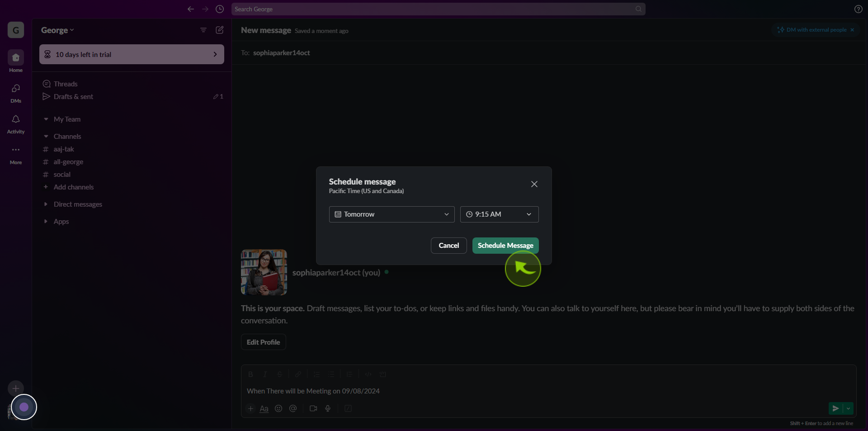Open the attach plus icon in composer
The image size is (868, 431).
[250, 409]
